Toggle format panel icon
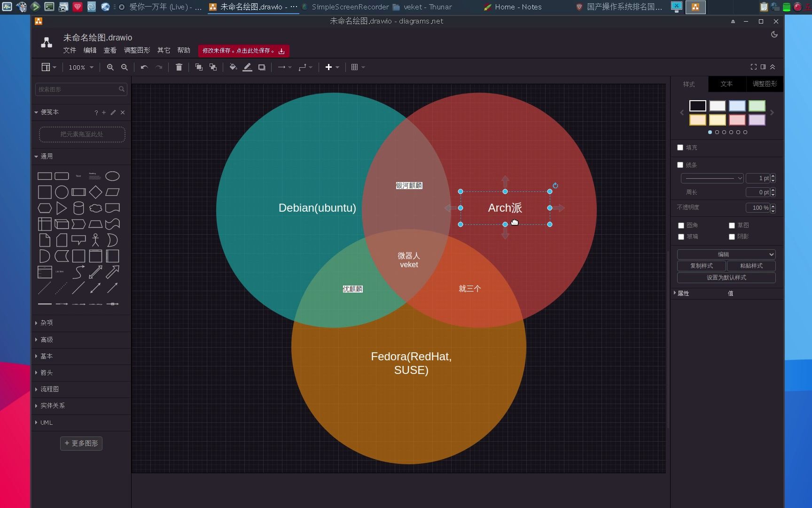812x508 pixels. [763, 67]
